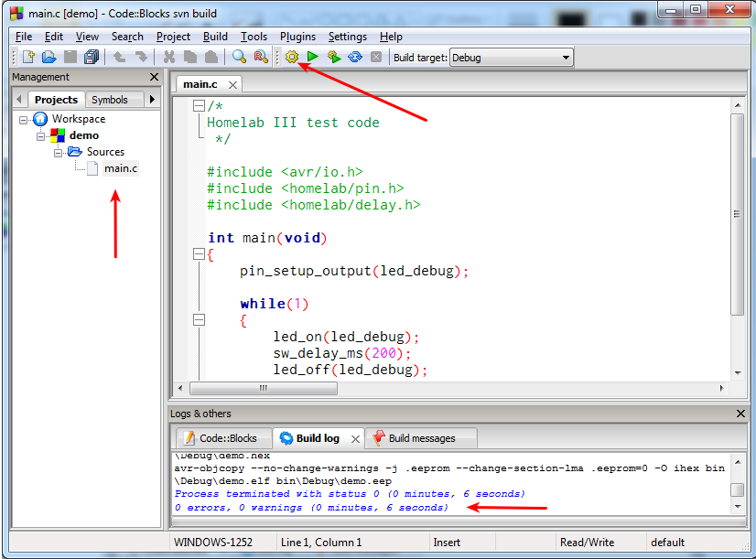Build the project using the gear icon
This screenshot has height=559, width=756.
coord(292,56)
